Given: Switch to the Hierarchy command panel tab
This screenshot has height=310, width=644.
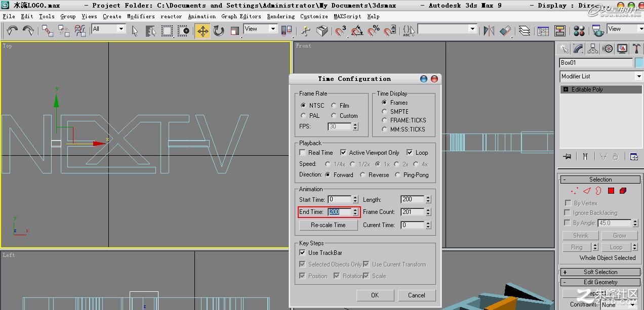Looking at the screenshot, I should [593, 49].
